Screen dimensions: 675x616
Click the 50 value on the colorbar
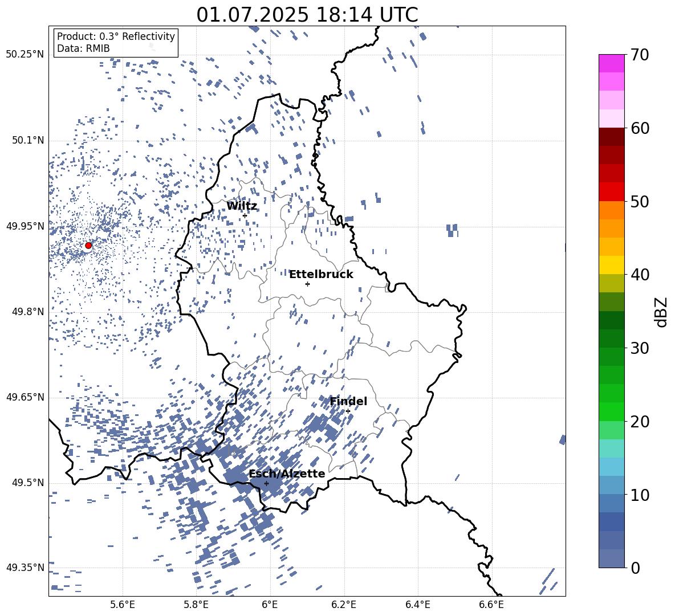[x=640, y=202]
